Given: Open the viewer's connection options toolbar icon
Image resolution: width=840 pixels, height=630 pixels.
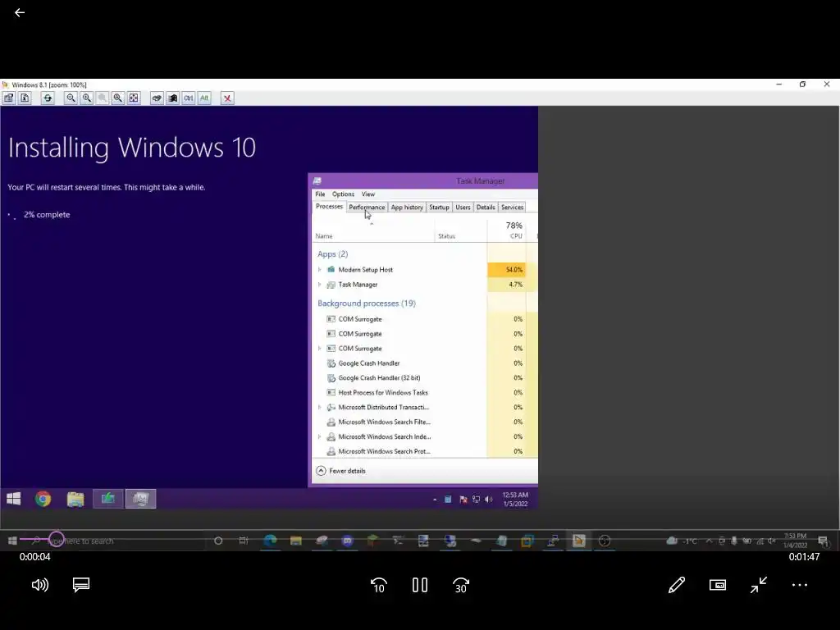Looking at the screenshot, I should click(9, 98).
